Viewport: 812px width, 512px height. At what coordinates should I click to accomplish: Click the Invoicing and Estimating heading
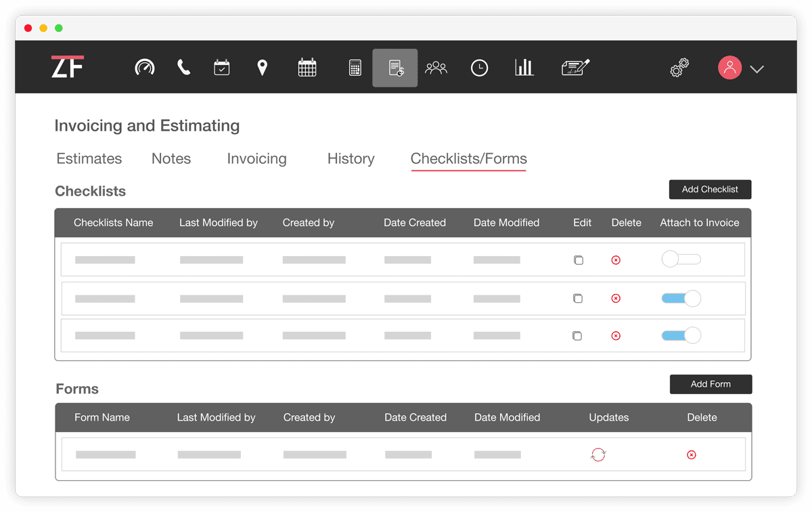pyautogui.click(x=147, y=126)
